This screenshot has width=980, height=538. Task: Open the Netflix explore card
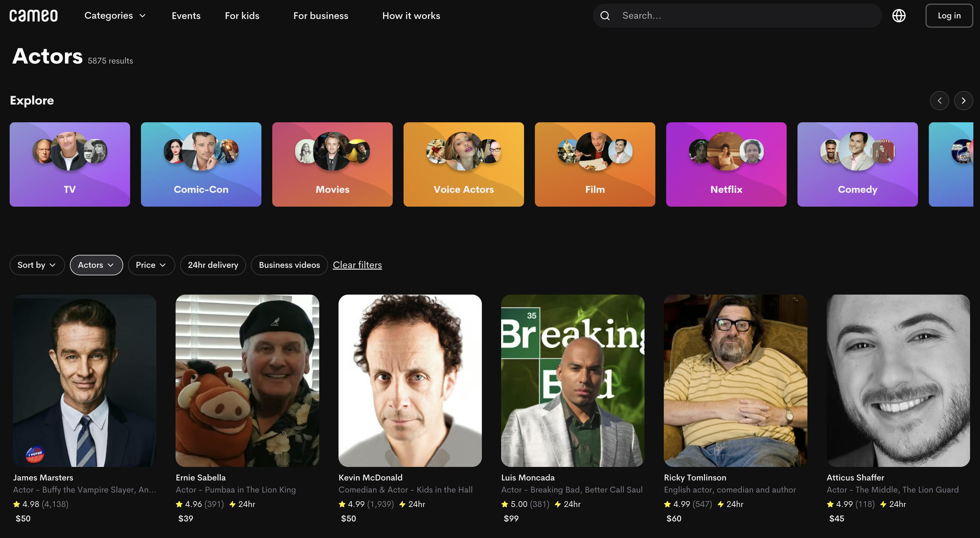(x=726, y=164)
